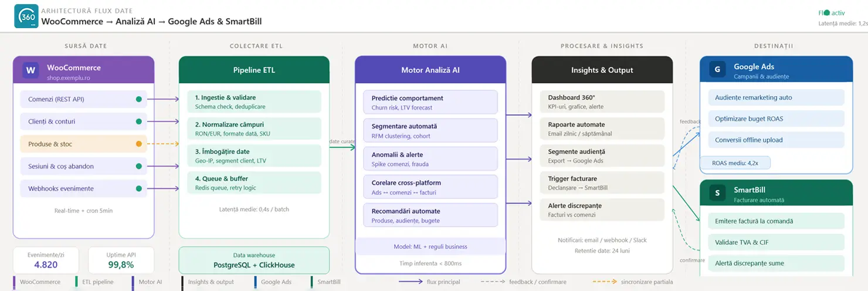This screenshot has width=868, height=291.
Task: Click Latență medie: 0,4s / batch text
Action: click(254, 209)
